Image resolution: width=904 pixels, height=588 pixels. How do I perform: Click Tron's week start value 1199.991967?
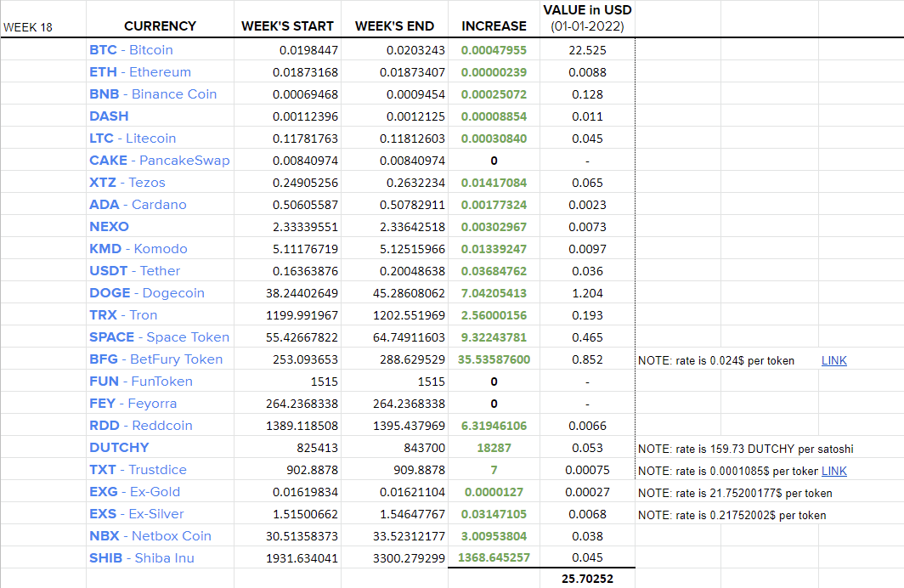coord(302,316)
